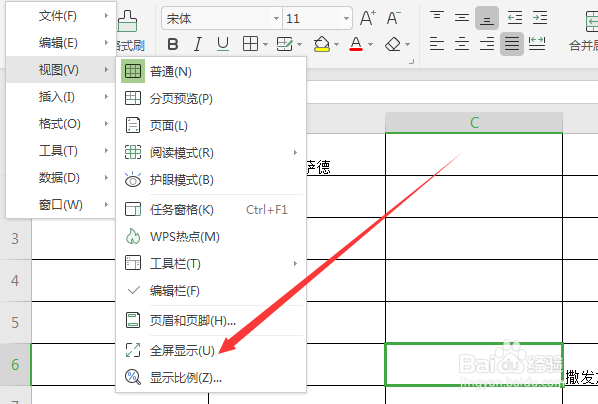The height and width of the screenshot is (404, 598).
Task: Click the middle vertical align icon
Action: [x=462, y=18]
